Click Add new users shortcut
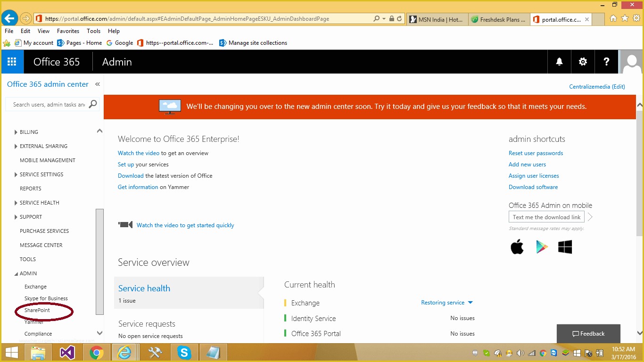The image size is (644, 362). pyautogui.click(x=527, y=165)
